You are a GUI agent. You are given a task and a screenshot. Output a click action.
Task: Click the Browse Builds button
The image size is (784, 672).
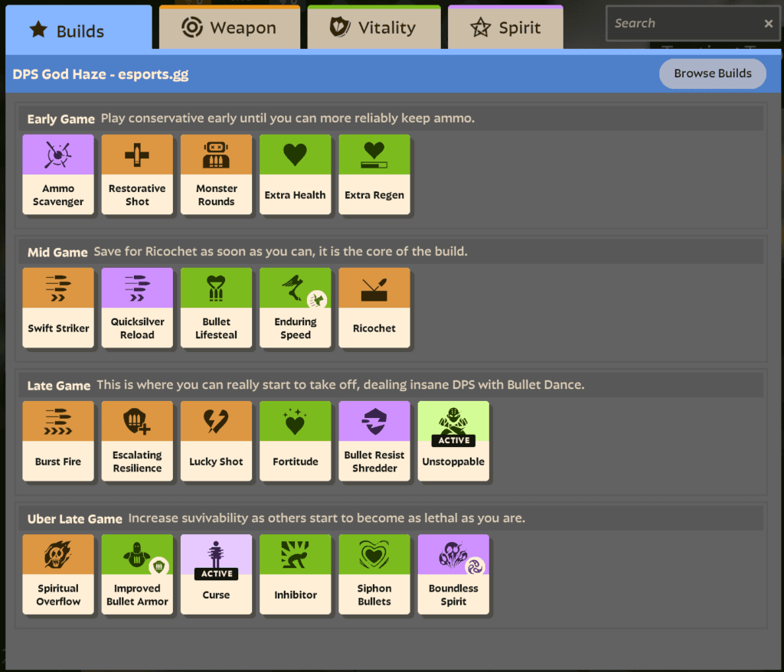coord(712,73)
